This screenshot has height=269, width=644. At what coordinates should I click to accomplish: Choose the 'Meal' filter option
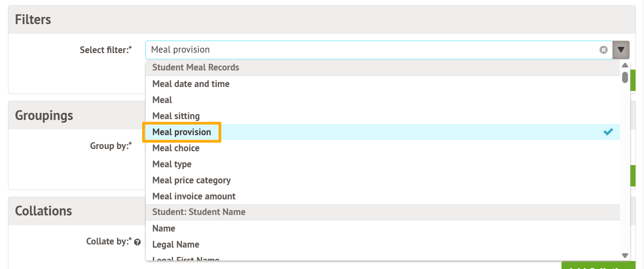pos(162,100)
